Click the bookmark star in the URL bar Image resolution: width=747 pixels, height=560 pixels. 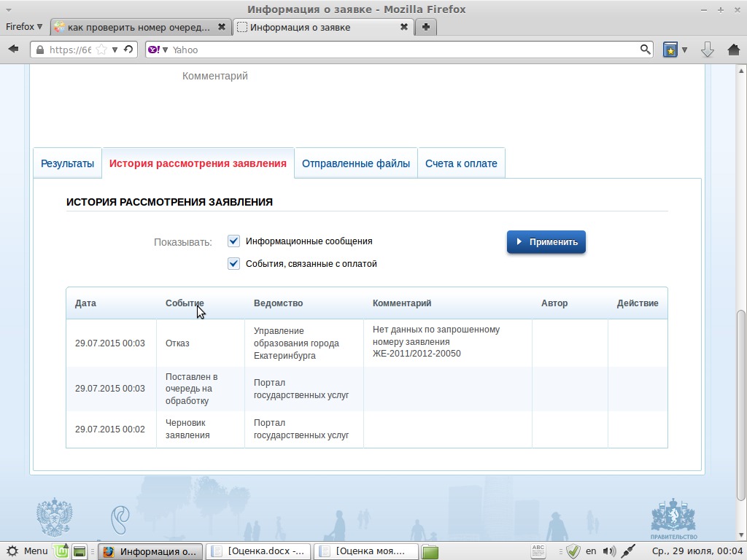(101, 50)
